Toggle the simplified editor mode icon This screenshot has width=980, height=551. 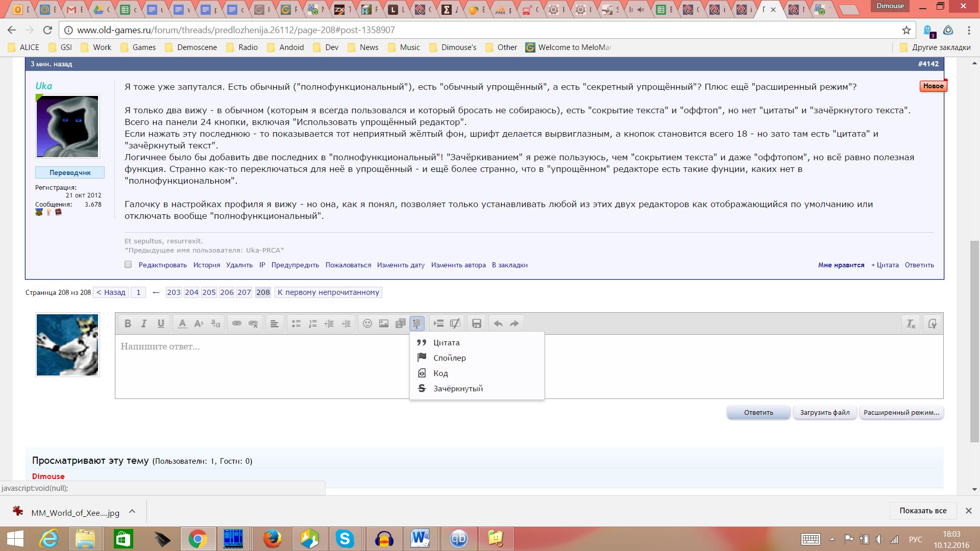pyautogui.click(x=932, y=323)
